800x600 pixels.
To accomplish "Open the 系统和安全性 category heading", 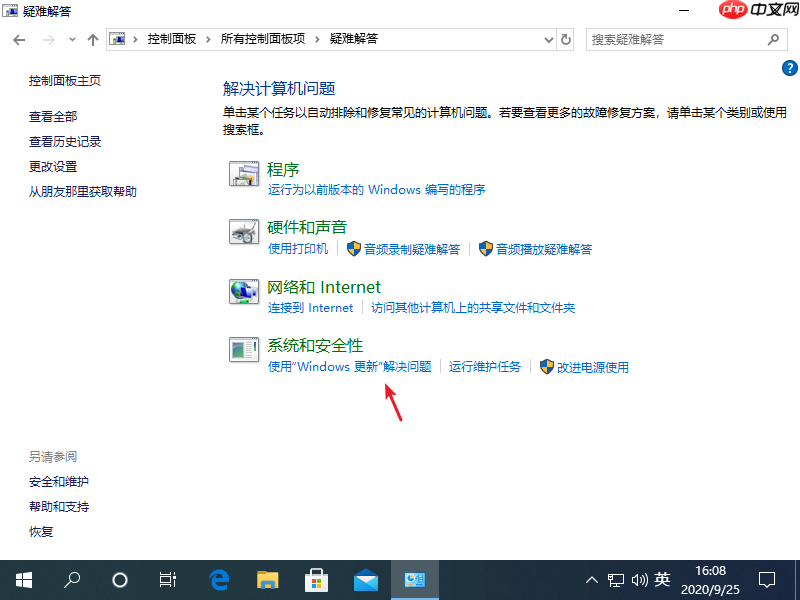I will [315, 345].
